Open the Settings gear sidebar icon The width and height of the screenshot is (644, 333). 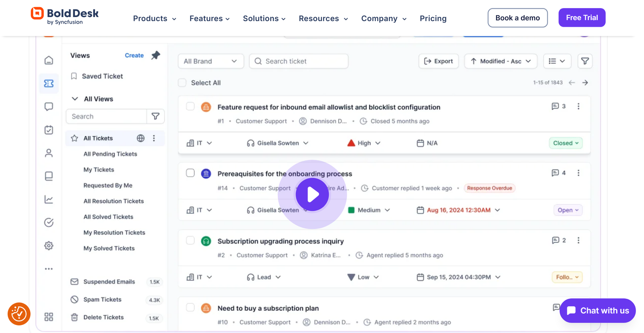click(x=49, y=245)
